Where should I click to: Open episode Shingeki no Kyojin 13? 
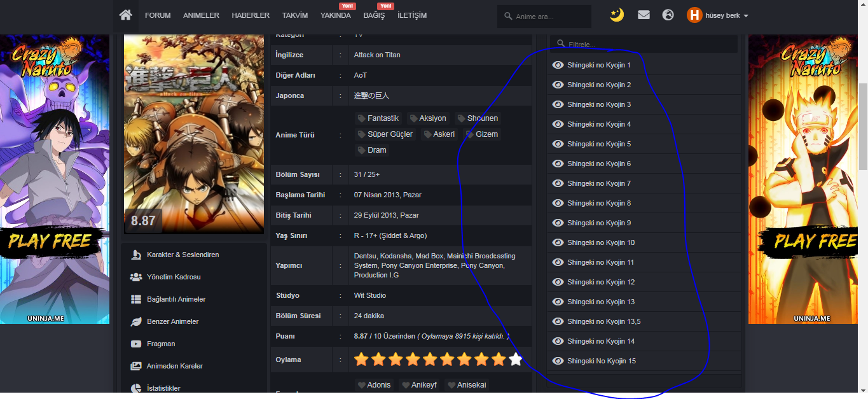(601, 302)
